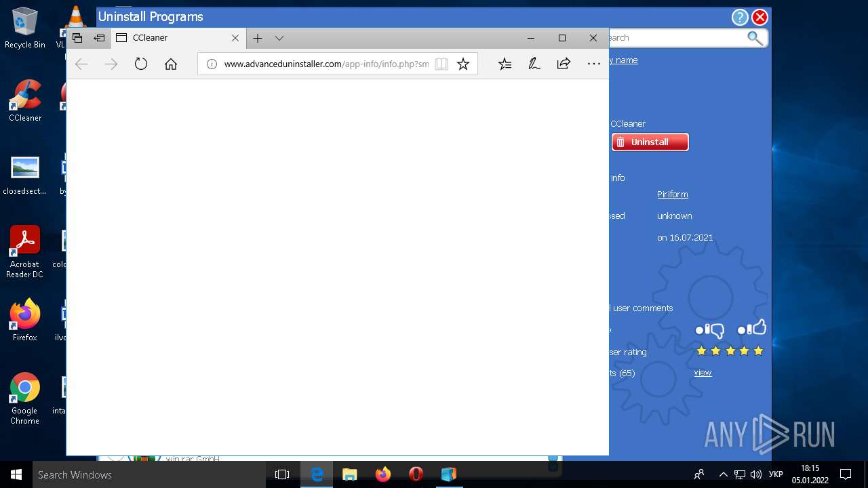Click the five-star user rating
868x488 pixels.
coord(730,351)
